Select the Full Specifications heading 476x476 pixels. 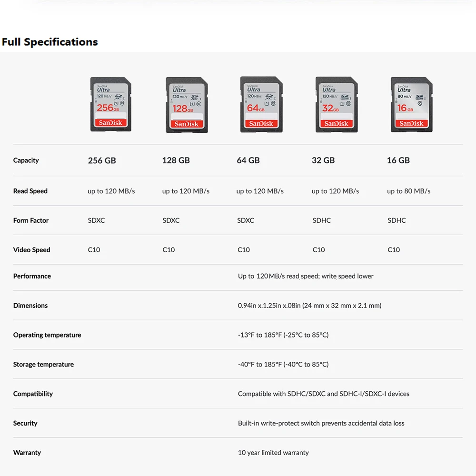[x=50, y=42]
